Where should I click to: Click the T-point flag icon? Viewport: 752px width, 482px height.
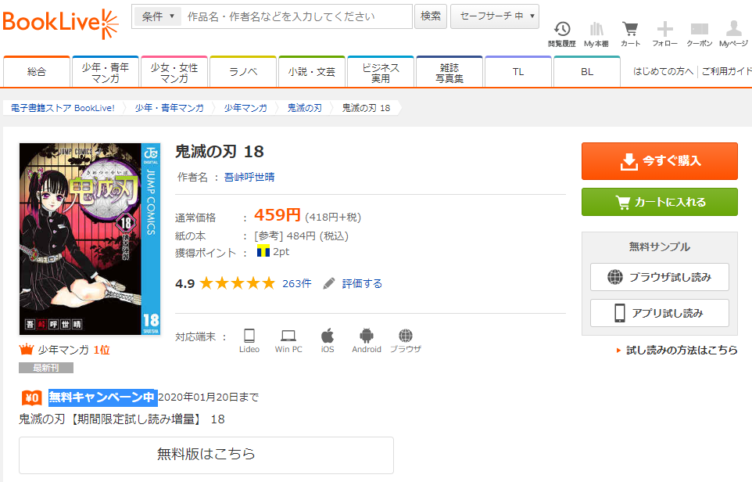click(263, 251)
